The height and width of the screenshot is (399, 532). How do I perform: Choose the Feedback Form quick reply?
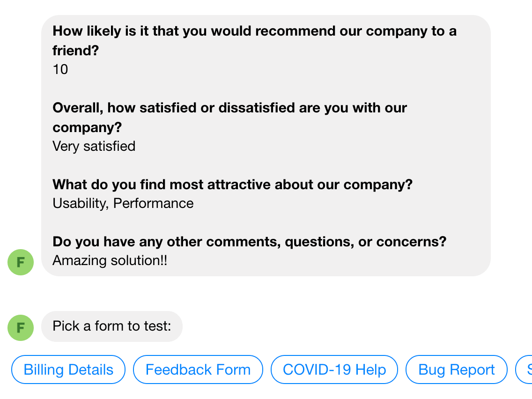(x=198, y=370)
